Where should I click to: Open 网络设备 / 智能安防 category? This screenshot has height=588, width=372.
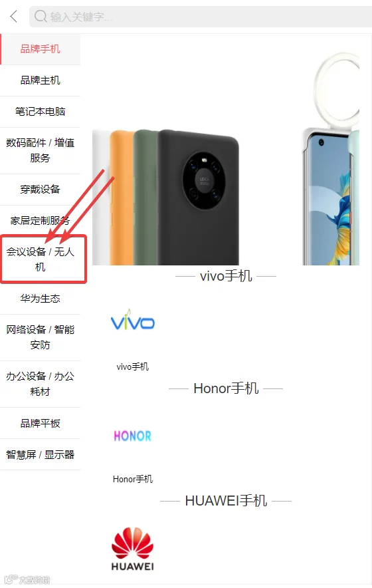[40, 337]
